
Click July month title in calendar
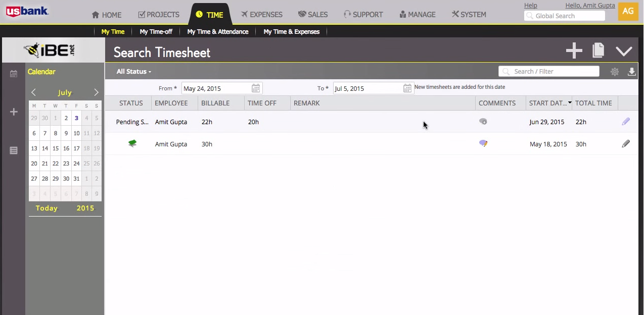tap(65, 93)
